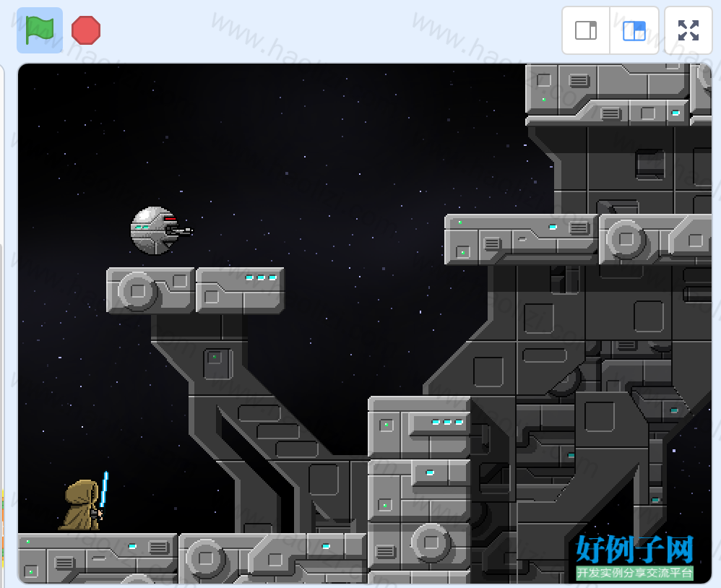Click the red stop sign button
Image resolution: width=721 pixels, height=588 pixels.
point(86,30)
